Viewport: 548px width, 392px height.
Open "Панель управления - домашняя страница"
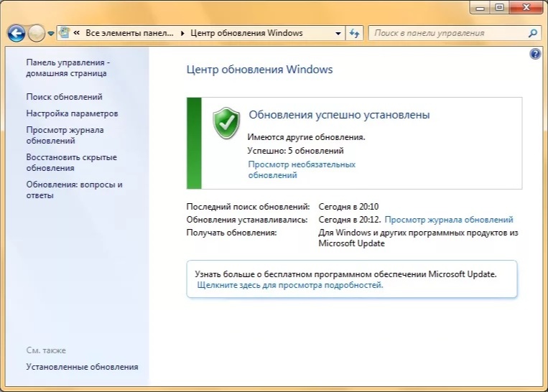tap(68, 67)
